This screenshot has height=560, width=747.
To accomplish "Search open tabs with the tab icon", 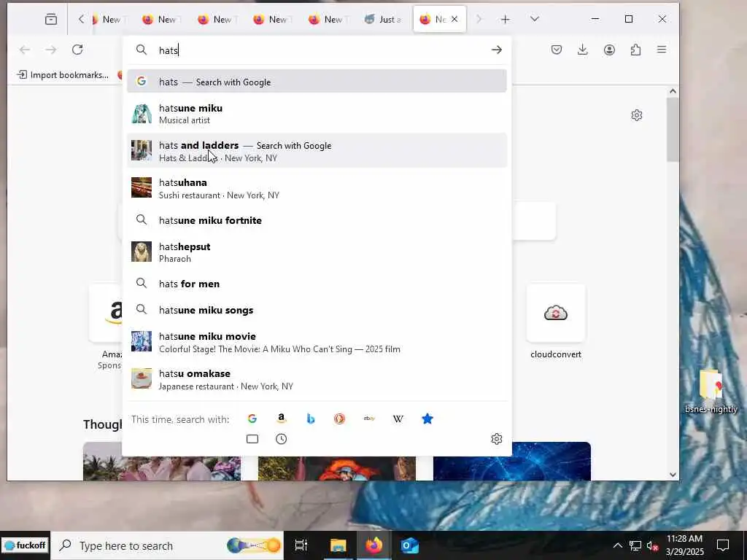I will (x=252, y=438).
